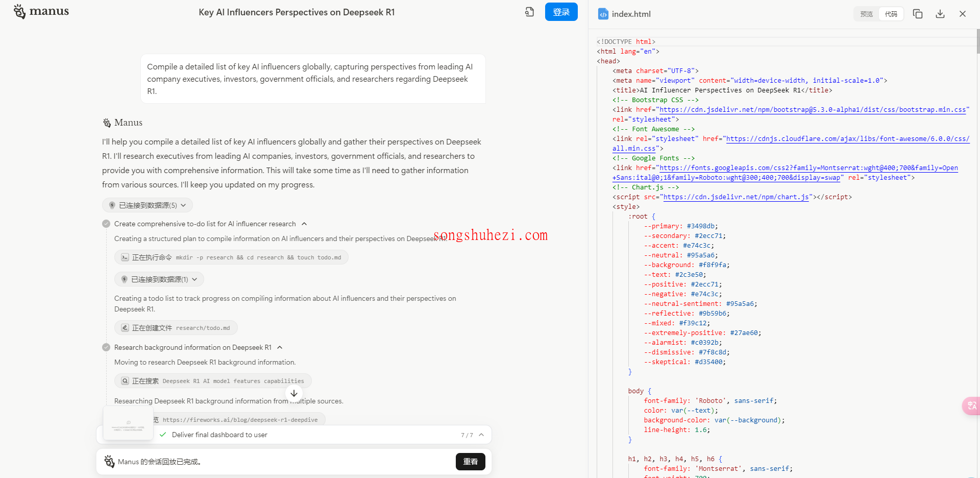The height and width of the screenshot is (478, 980).
Task: Expand the 7/7 task progress list
Action: 481,435
